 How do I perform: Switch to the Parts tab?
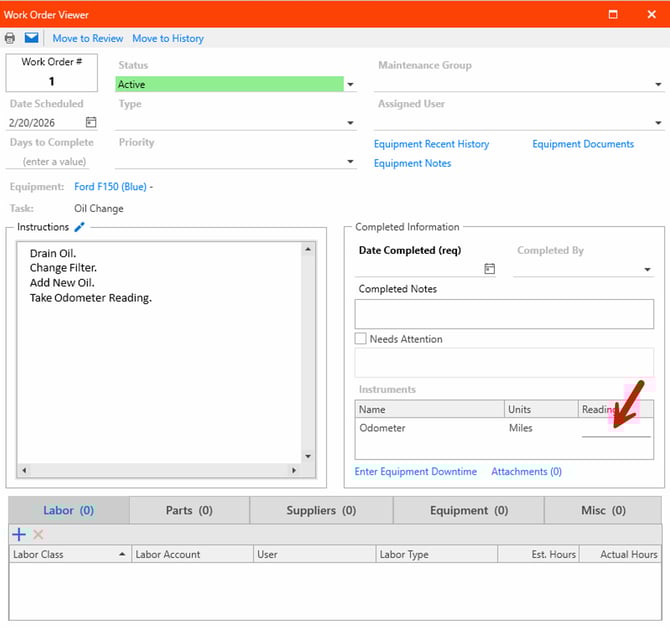(x=189, y=510)
